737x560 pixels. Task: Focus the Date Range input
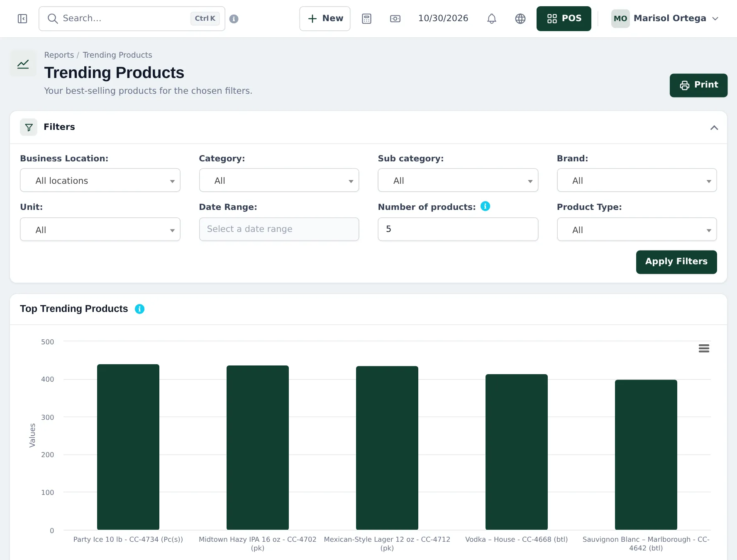279,229
